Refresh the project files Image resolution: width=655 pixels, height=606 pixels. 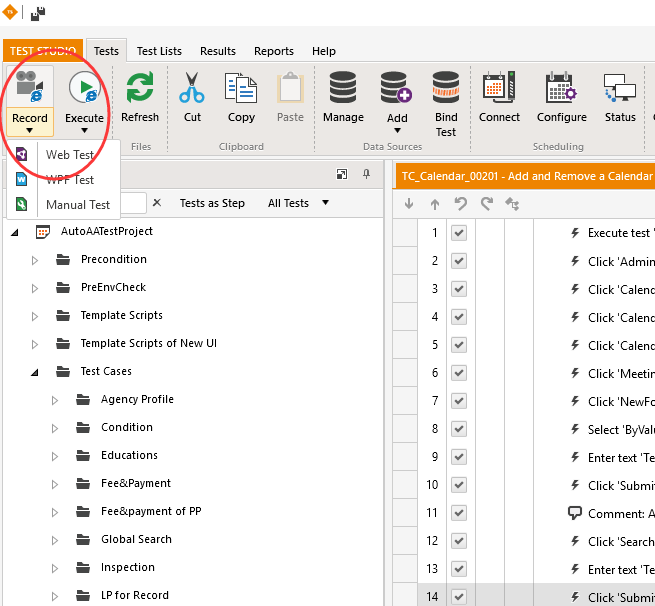[x=140, y=97]
